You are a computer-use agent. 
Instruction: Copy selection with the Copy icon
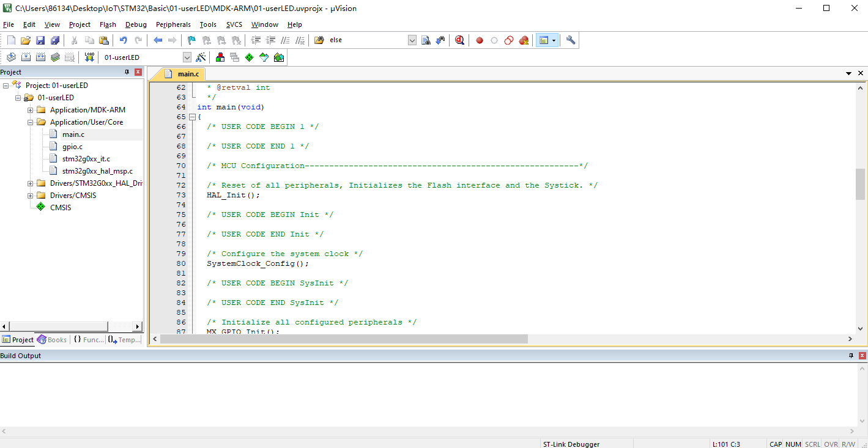pos(89,40)
